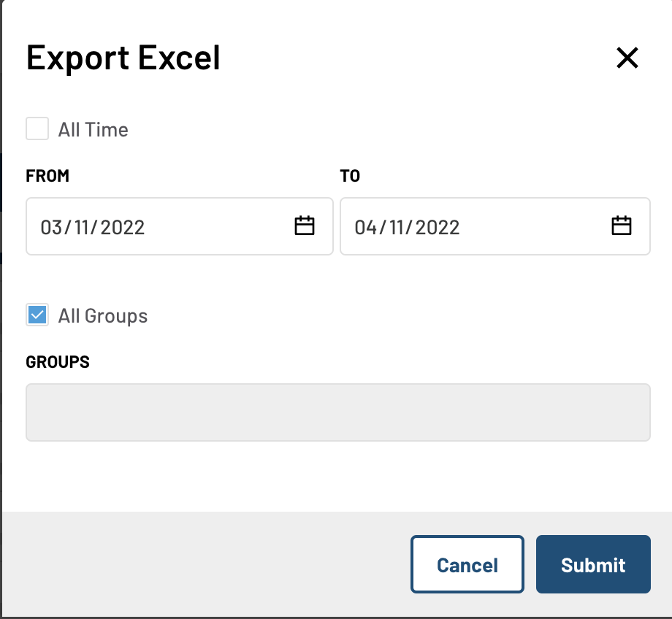Click the Export Excel dialog title
This screenshot has height=619, width=672.
point(123,58)
